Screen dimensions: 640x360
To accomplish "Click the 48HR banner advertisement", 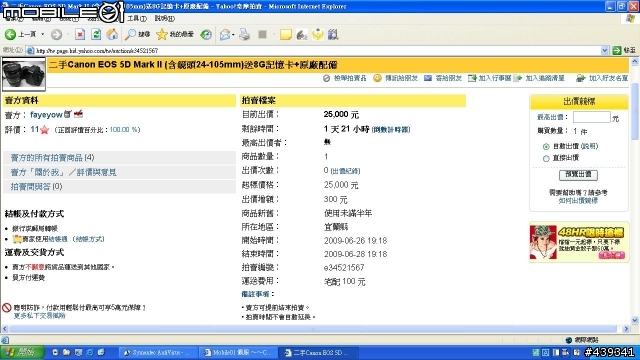I will 578,242.
